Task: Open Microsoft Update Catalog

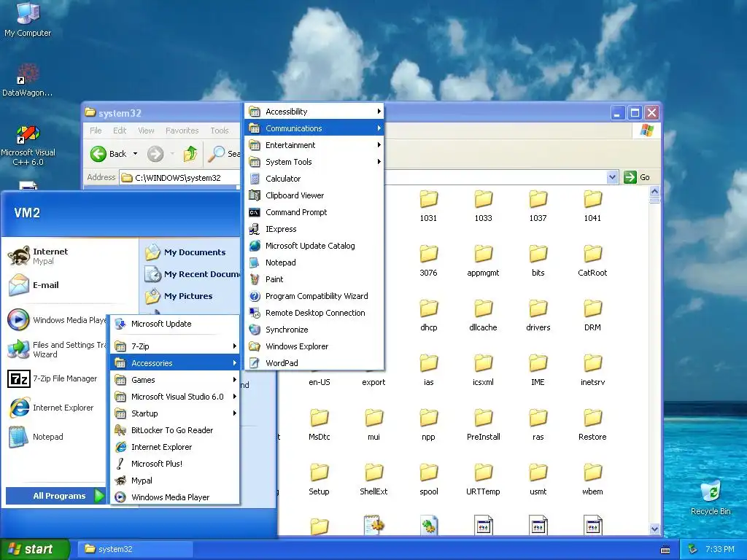Action: point(314,246)
